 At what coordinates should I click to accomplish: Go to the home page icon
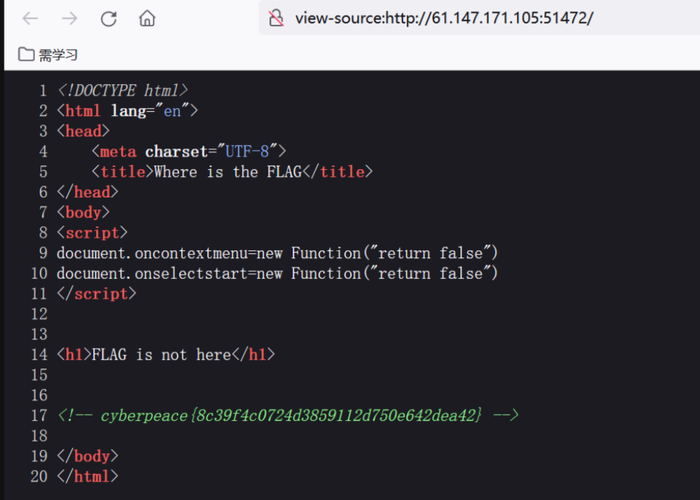[x=147, y=18]
